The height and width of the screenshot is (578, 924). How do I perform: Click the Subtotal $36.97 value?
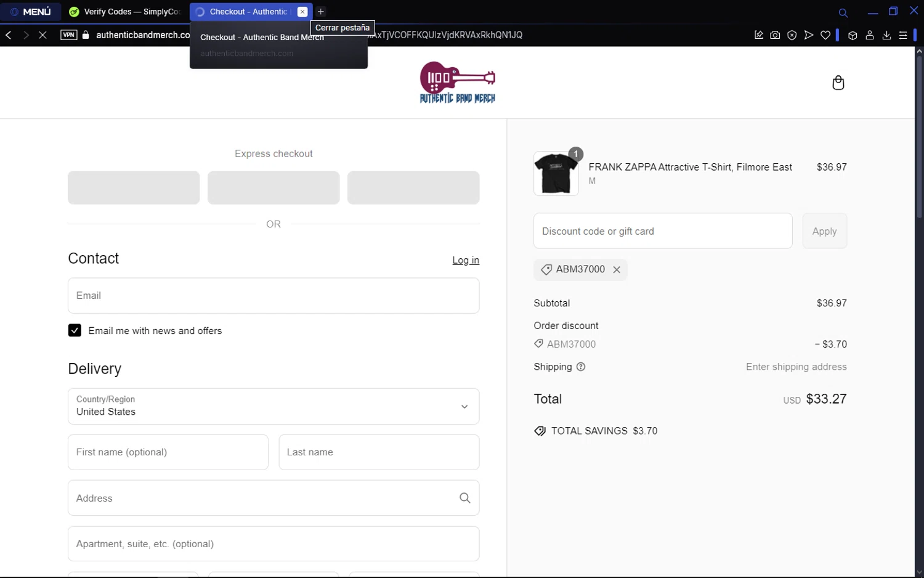[832, 303]
